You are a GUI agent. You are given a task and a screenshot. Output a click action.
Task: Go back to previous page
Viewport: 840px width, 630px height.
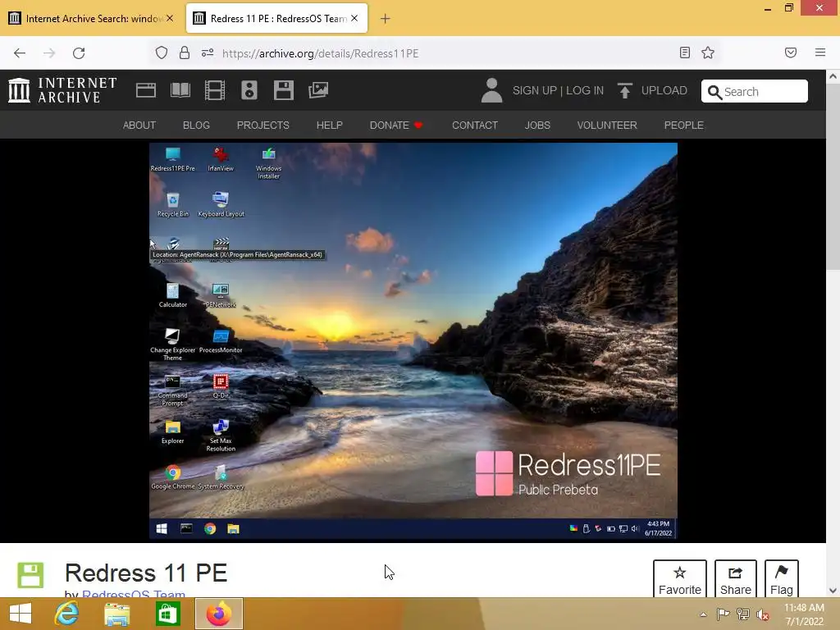[20, 53]
